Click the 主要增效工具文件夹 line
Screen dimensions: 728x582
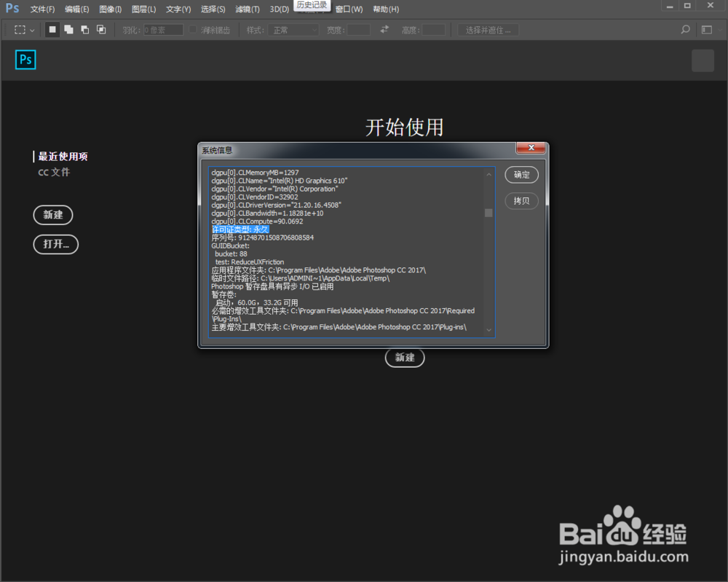point(339,328)
